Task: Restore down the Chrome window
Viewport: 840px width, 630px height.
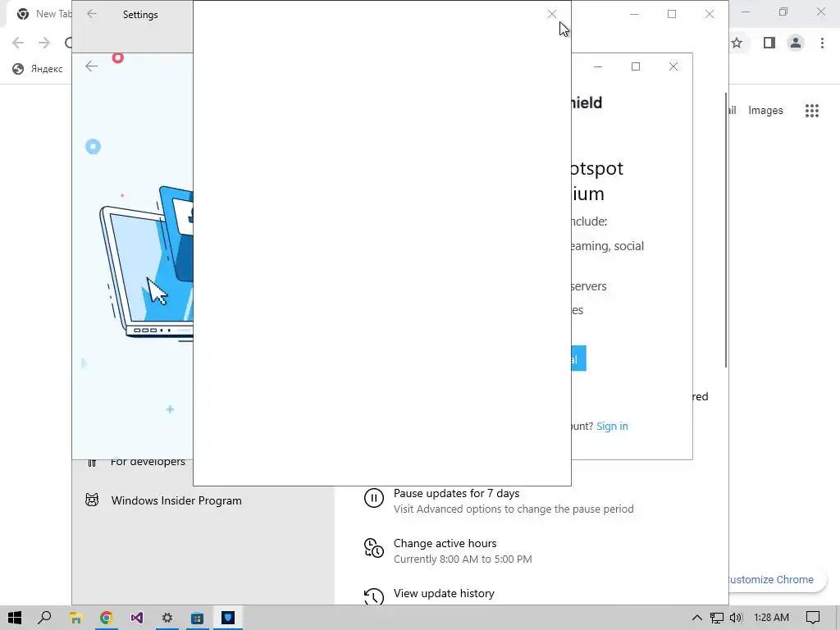Action: (x=783, y=11)
